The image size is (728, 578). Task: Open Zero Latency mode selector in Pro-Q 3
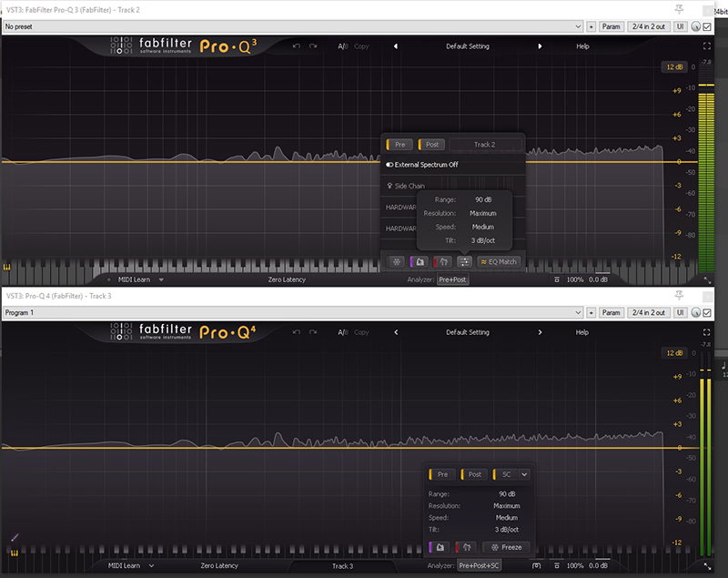[x=287, y=279]
